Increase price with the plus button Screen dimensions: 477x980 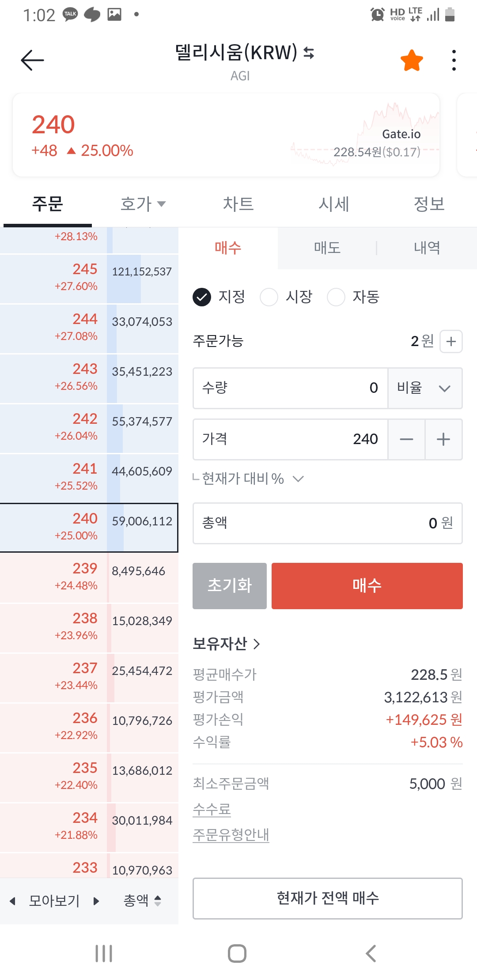click(x=443, y=439)
